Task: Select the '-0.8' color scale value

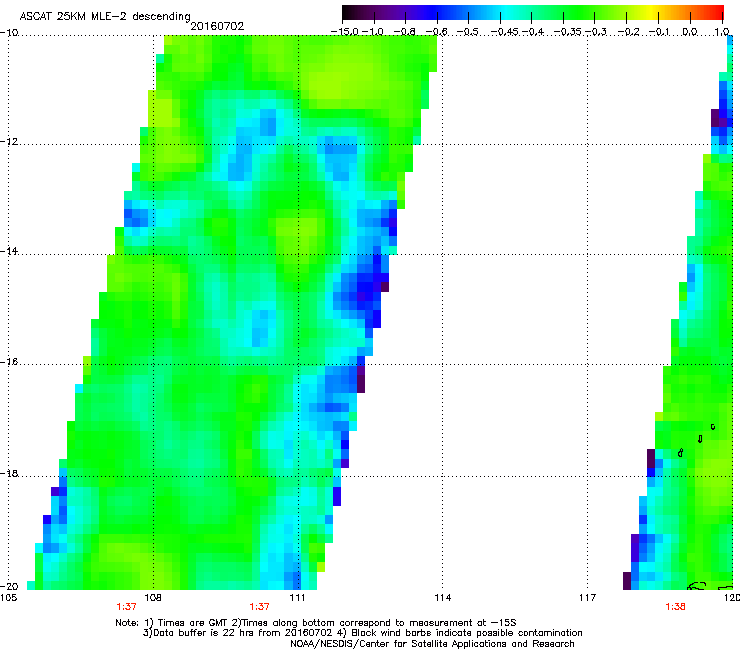Action: 404,32
